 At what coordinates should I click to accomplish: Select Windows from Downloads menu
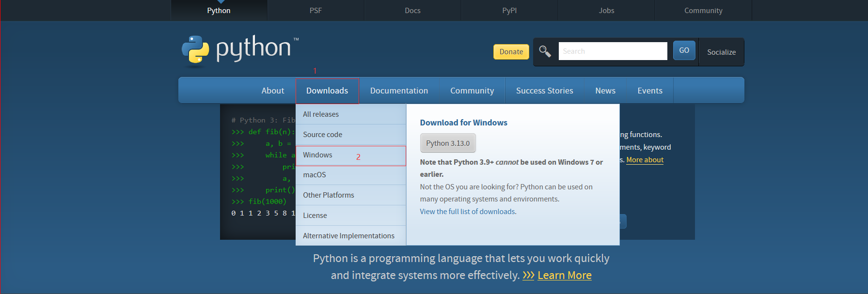[351, 155]
